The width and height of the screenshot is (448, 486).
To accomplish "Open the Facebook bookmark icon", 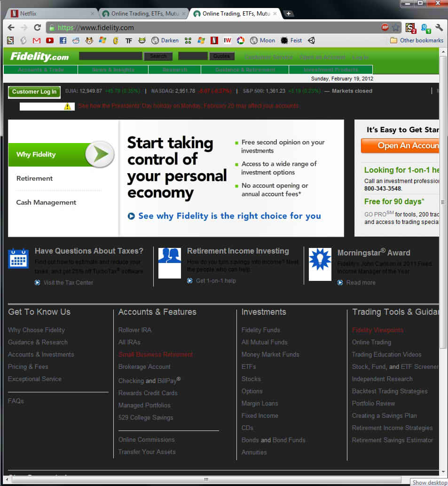I will (x=63, y=40).
